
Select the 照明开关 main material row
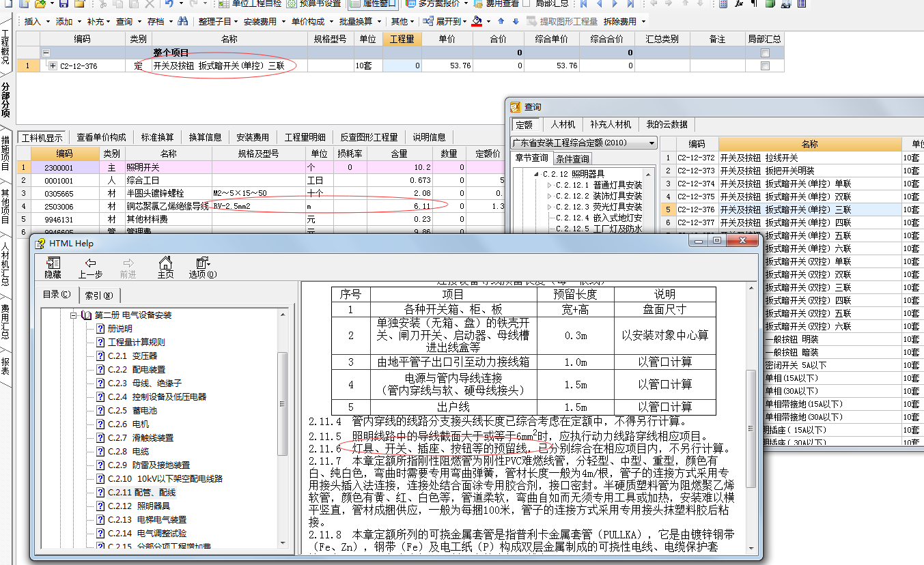tap(261, 167)
